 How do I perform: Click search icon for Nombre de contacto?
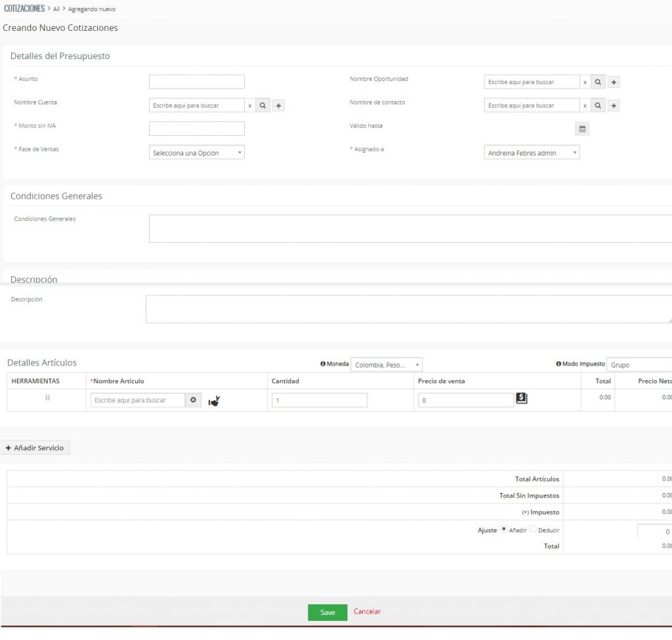(598, 105)
